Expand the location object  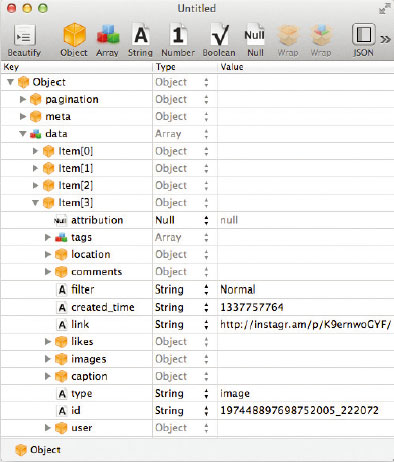pos(48,254)
